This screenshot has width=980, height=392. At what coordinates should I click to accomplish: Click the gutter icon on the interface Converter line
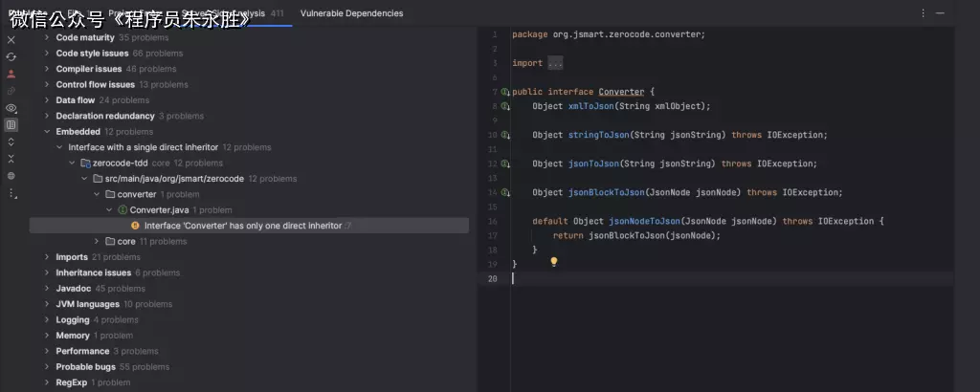[x=505, y=92]
